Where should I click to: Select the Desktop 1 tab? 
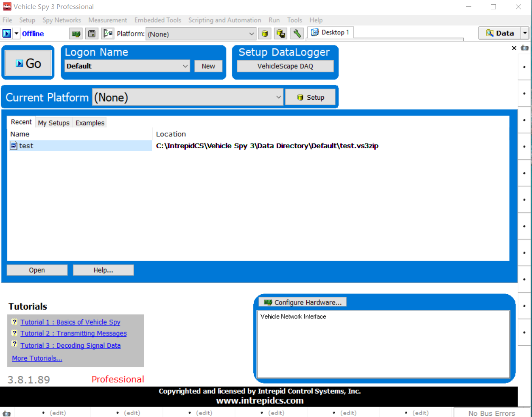pos(330,32)
